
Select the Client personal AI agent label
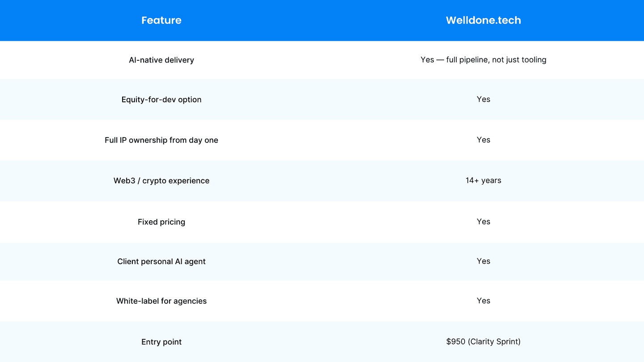pos(161,261)
